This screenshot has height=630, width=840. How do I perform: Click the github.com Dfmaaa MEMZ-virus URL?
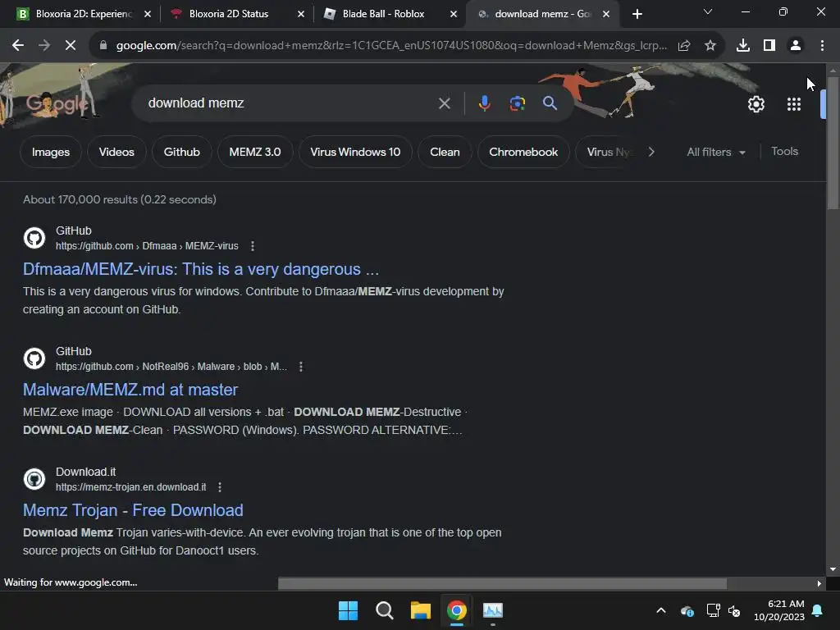click(x=147, y=246)
